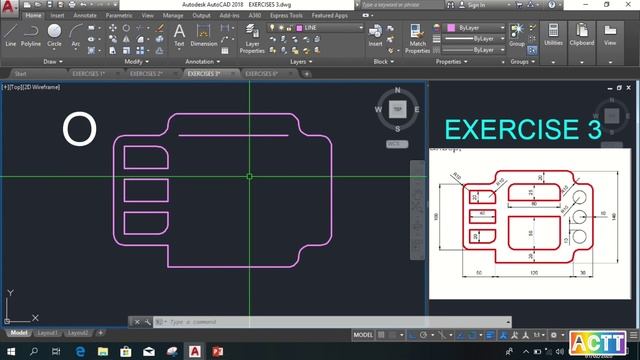Viewport: 640px width, 360px height.
Task: Click the Move tool in Modify panel
Action: (113, 28)
